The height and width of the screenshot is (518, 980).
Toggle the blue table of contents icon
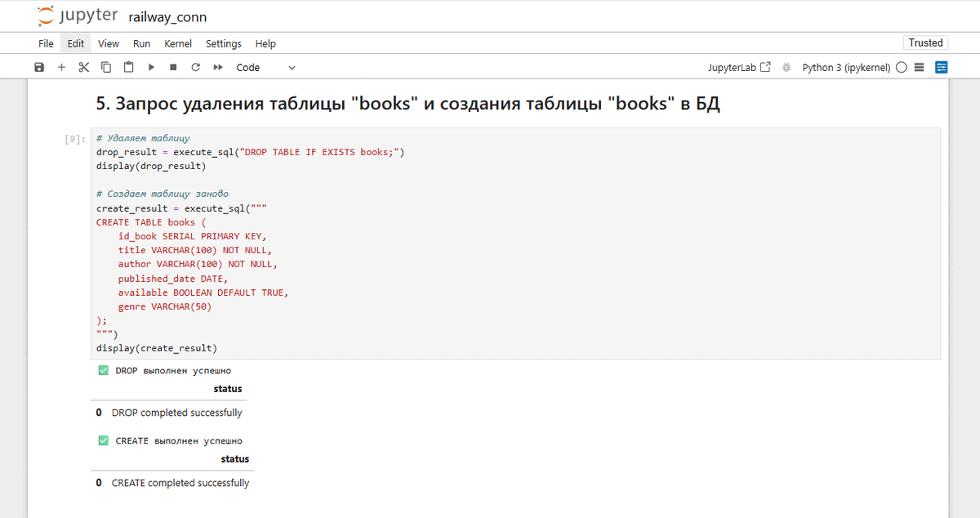942,67
